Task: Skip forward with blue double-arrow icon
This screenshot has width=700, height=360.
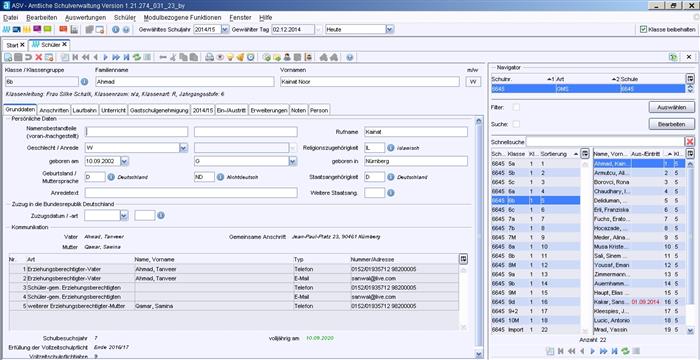Action: click(116, 57)
